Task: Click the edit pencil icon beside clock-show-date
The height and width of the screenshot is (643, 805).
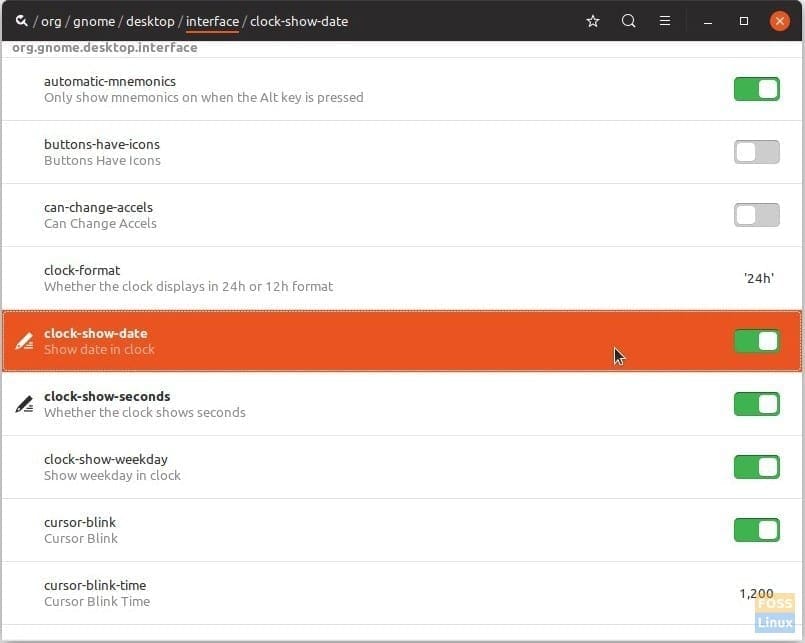Action: [24, 342]
